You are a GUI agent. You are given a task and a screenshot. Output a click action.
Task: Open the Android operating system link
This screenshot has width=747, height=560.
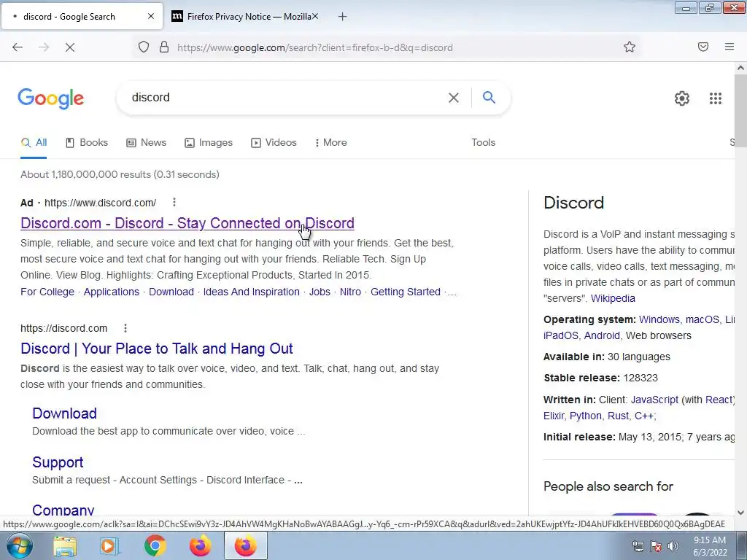(602, 335)
